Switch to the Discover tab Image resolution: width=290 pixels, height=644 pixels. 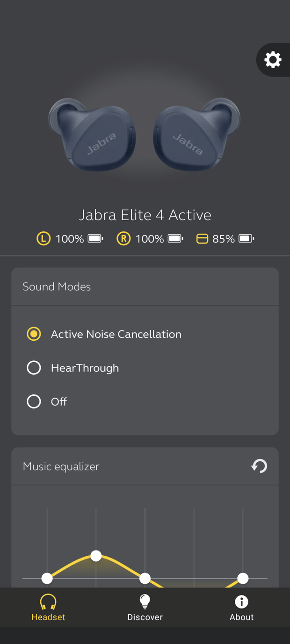tap(145, 607)
